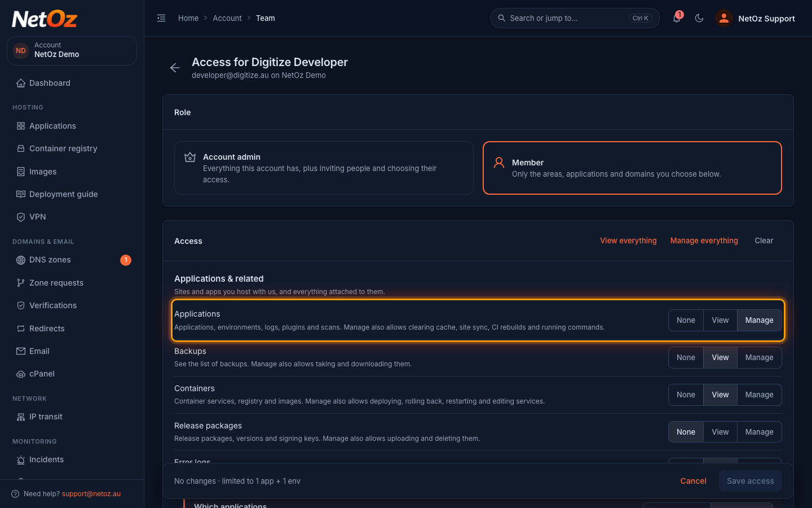Open the NetOz Demo account switcher

(x=72, y=50)
